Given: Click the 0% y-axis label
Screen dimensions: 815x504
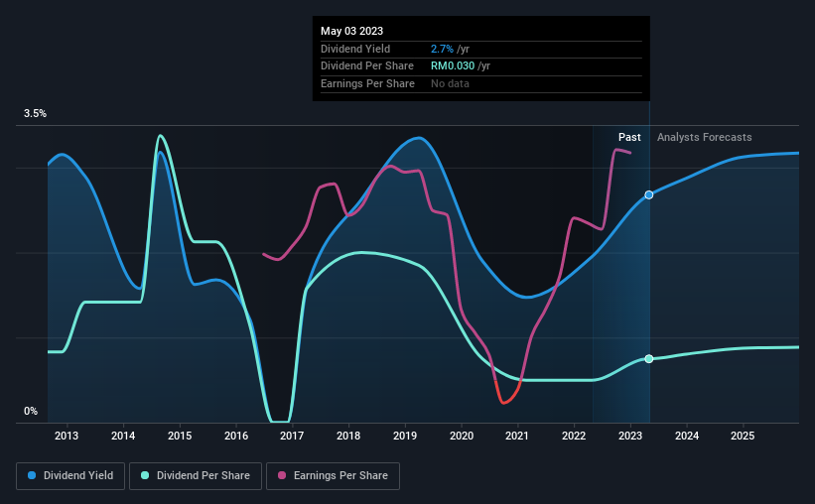Looking at the screenshot, I should (31, 411).
